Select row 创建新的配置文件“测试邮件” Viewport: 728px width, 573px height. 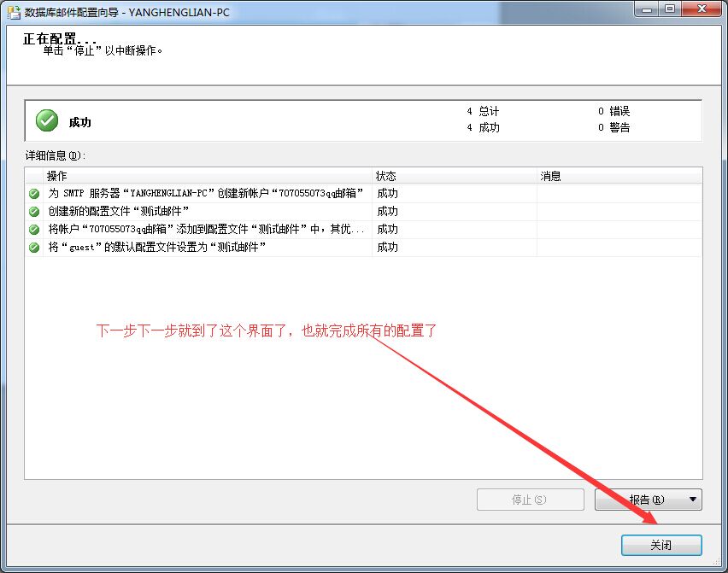363,212
